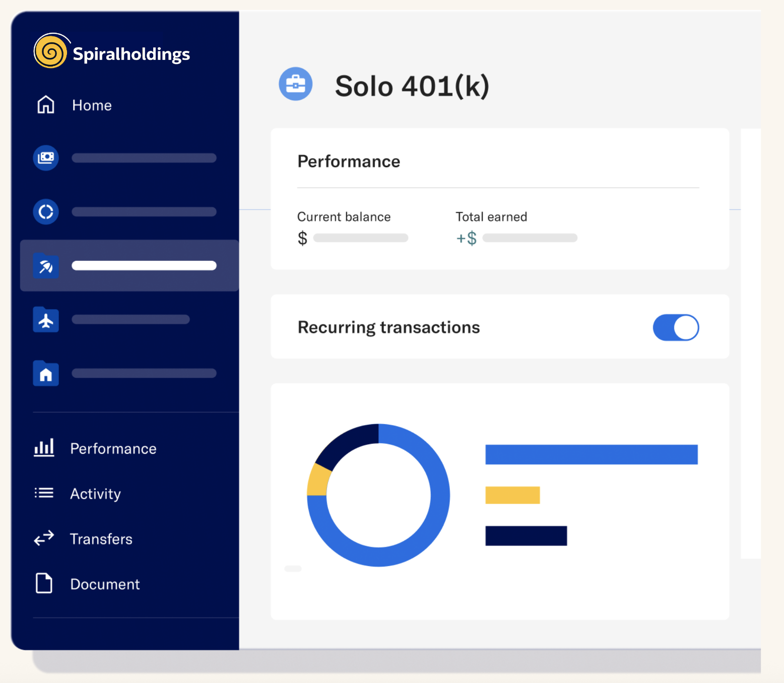Open the umbrella investment account icon
This screenshot has width=784, height=683.
tap(45, 266)
